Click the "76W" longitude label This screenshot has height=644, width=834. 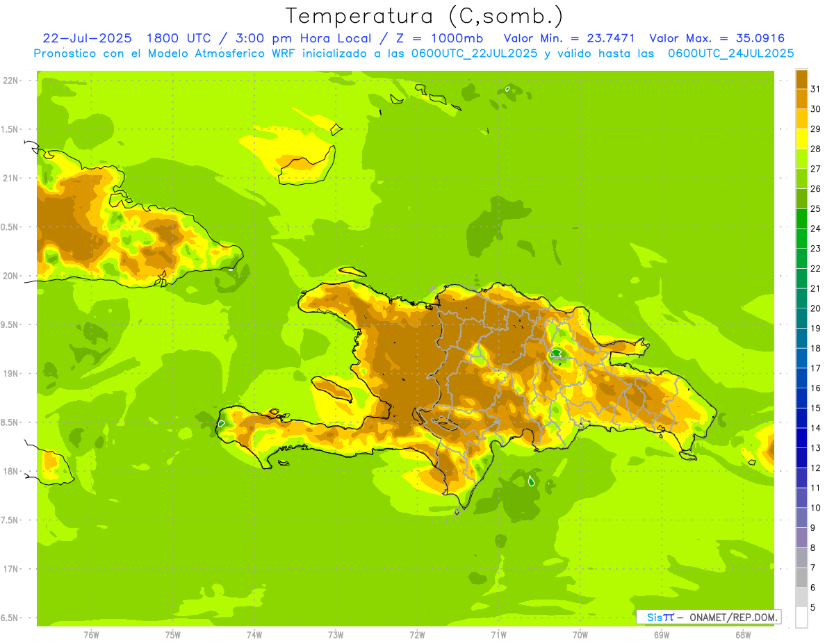[x=91, y=635]
